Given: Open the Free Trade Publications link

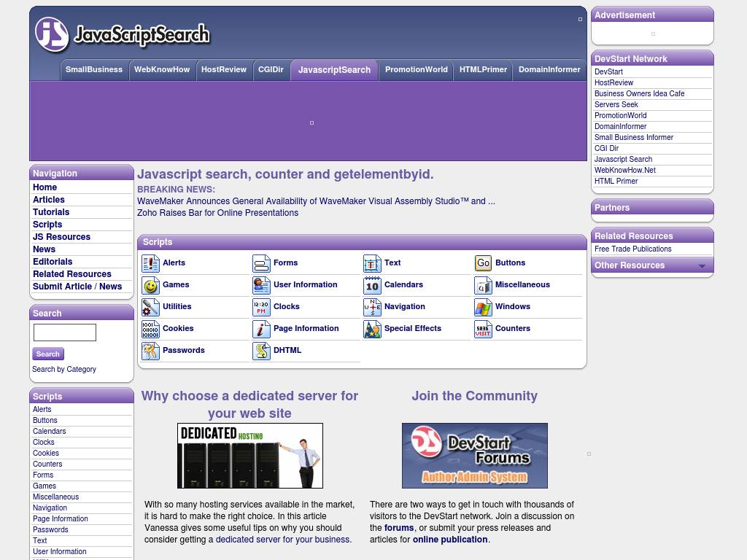Looking at the screenshot, I should pos(632,249).
